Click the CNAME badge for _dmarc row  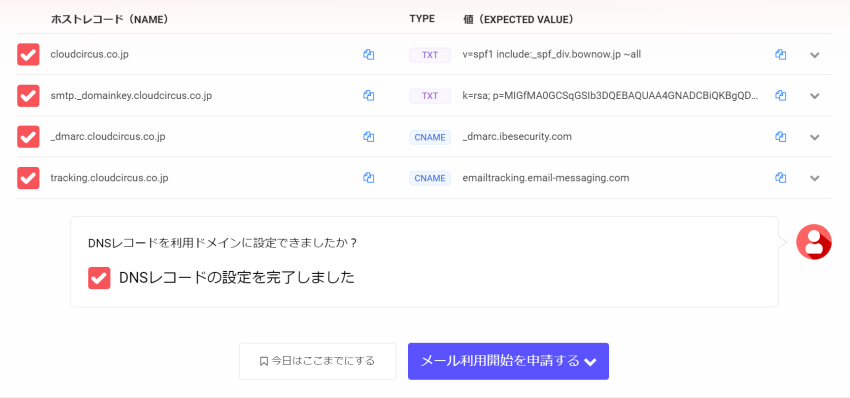click(x=430, y=137)
